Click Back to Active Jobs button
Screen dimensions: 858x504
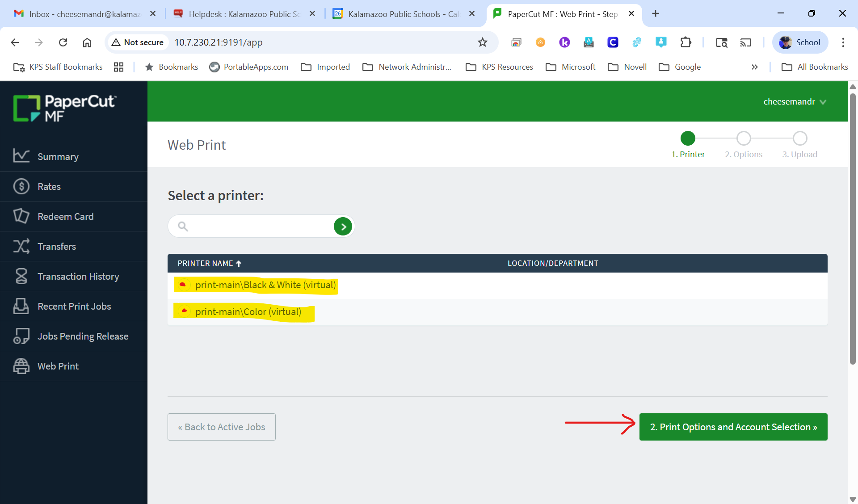(222, 427)
